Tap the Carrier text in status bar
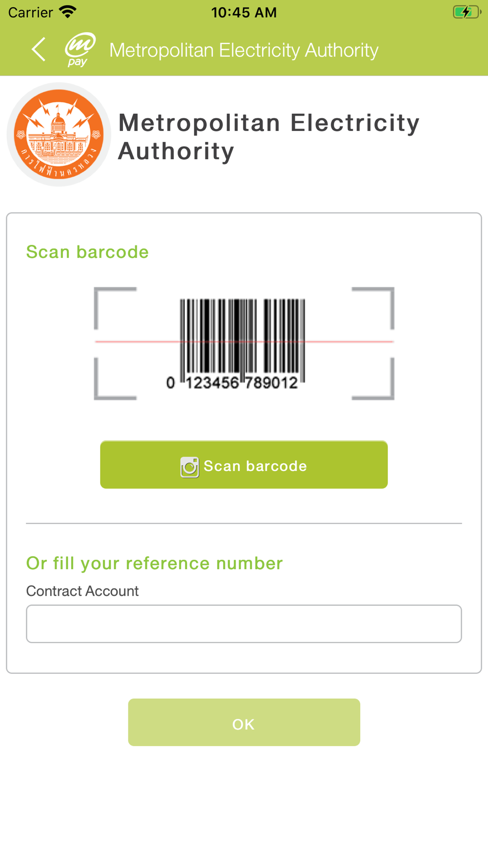Screen dimensions: 488x868 click(x=30, y=12)
